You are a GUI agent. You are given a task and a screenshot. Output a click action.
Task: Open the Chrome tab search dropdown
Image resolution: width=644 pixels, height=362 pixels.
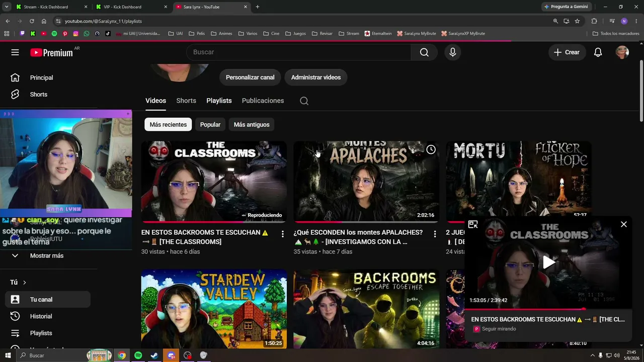click(7, 7)
